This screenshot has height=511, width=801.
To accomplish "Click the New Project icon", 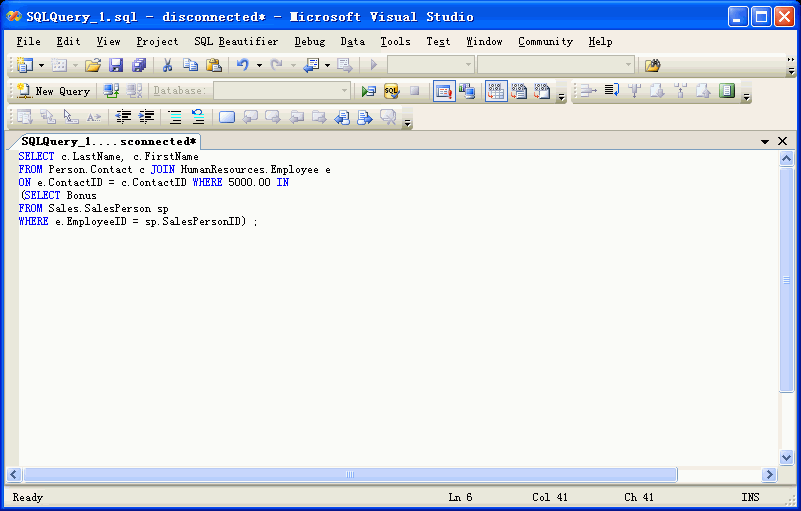I will (x=25, y=65).
